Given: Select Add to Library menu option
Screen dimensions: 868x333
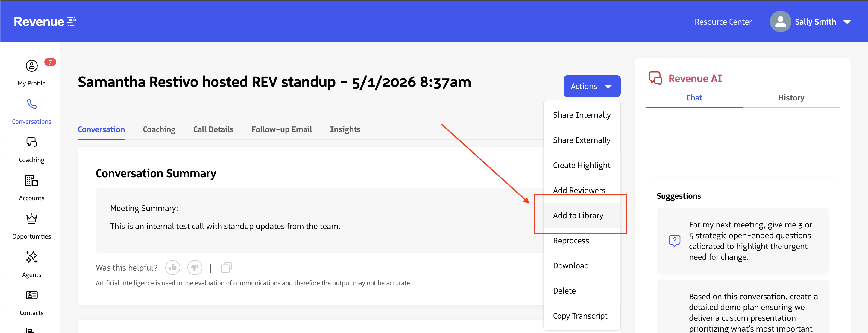Looking at the screenshot, I should tap(582, 215).
